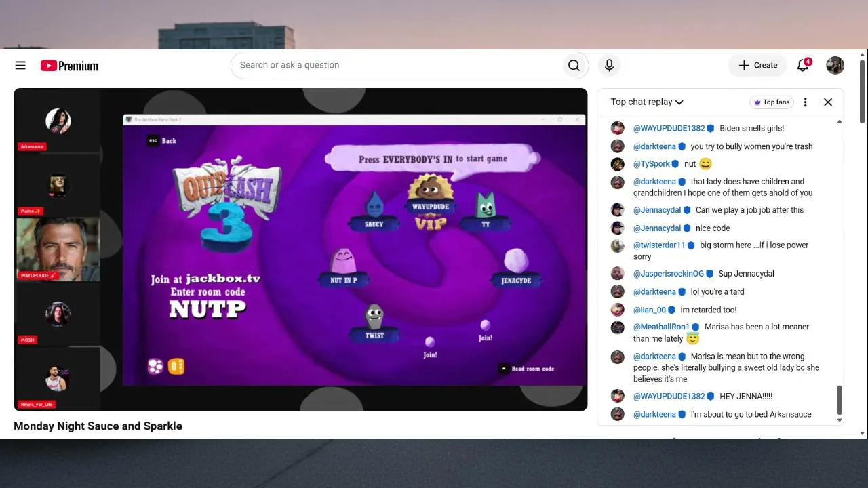Click the page scrollbar up arrow
868x488 pixels.
pos(863,54)
